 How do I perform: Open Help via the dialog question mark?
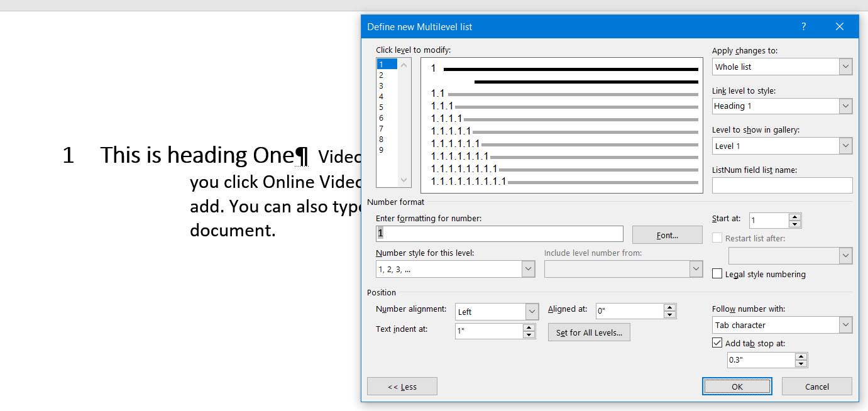[803, 26]
